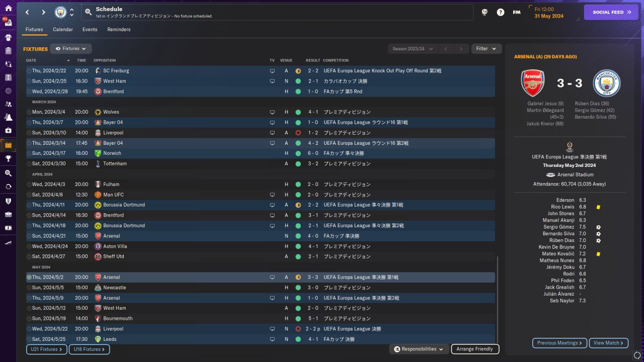Screen dimensions: 644x362
Task: Click the fixtures list scrollbar
Action: (497, 299)
